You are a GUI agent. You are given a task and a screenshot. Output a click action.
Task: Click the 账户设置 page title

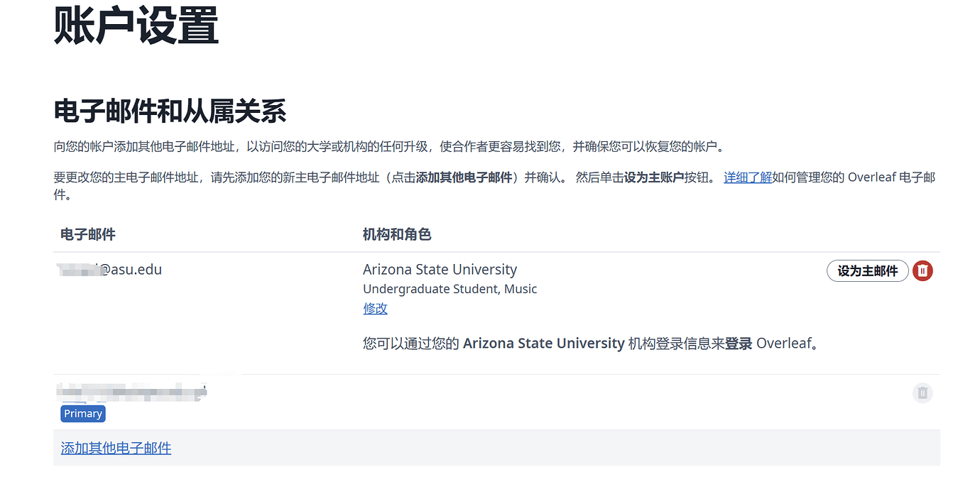(136, 26)
